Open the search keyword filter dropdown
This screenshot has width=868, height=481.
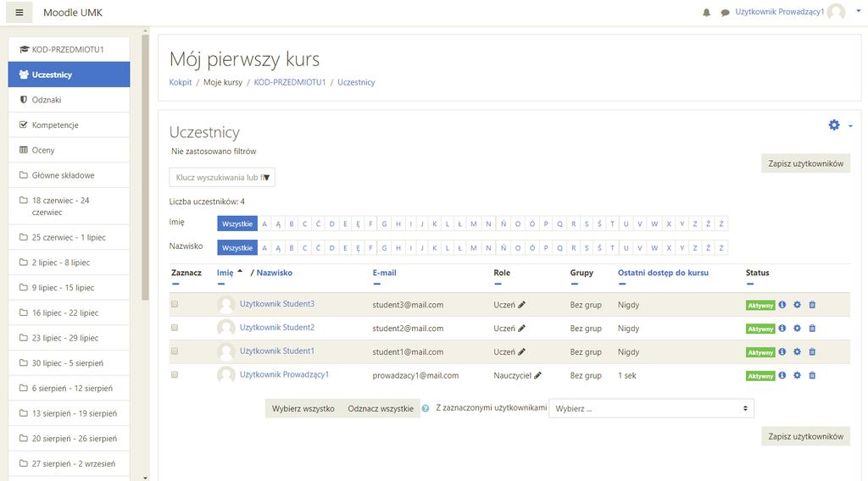[x=222, y=178]
